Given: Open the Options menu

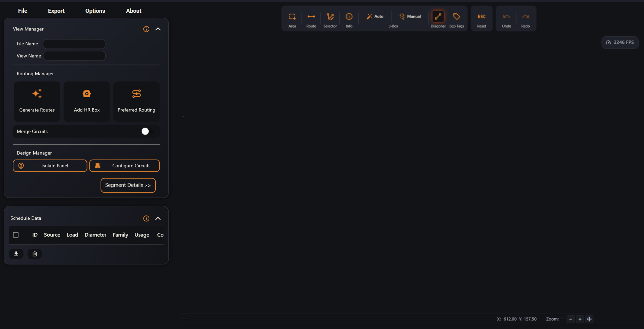Looking at the screenshot, I should click(95, 11).
